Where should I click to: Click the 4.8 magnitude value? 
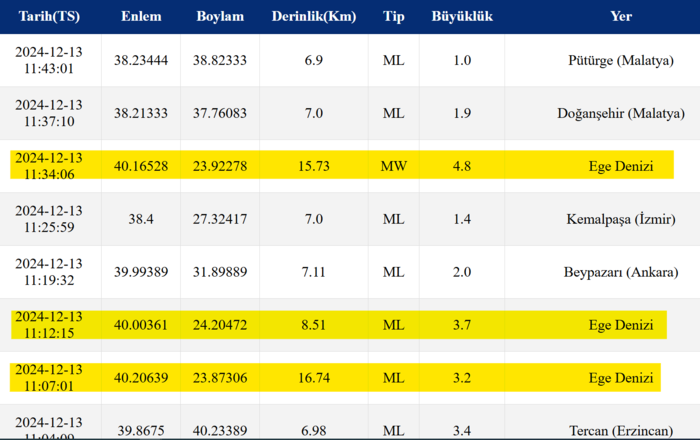coord(462,166)
